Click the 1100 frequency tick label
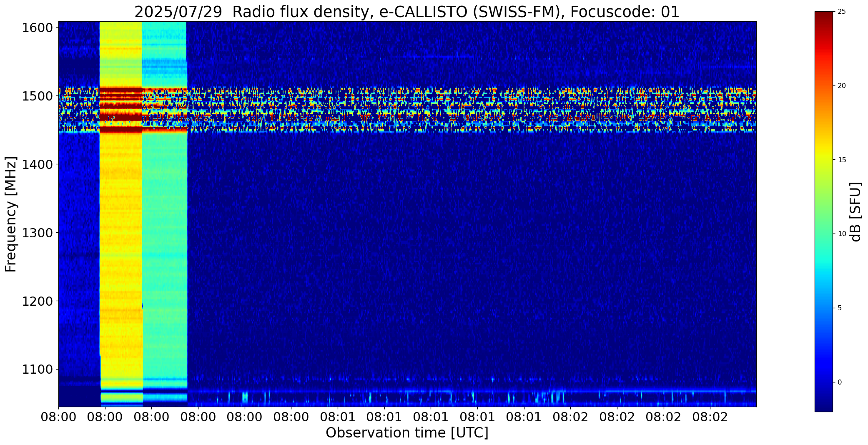Screen dimensions: 868x445 (37, 370)
